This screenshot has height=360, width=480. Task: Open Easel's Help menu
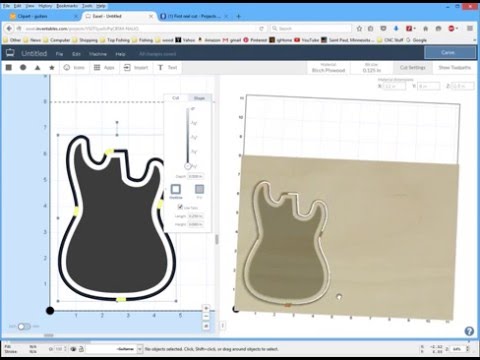[120, 54]
